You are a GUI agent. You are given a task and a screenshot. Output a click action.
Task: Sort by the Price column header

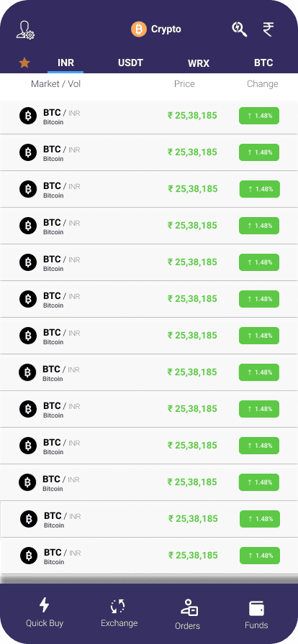[x=184, y=84]
